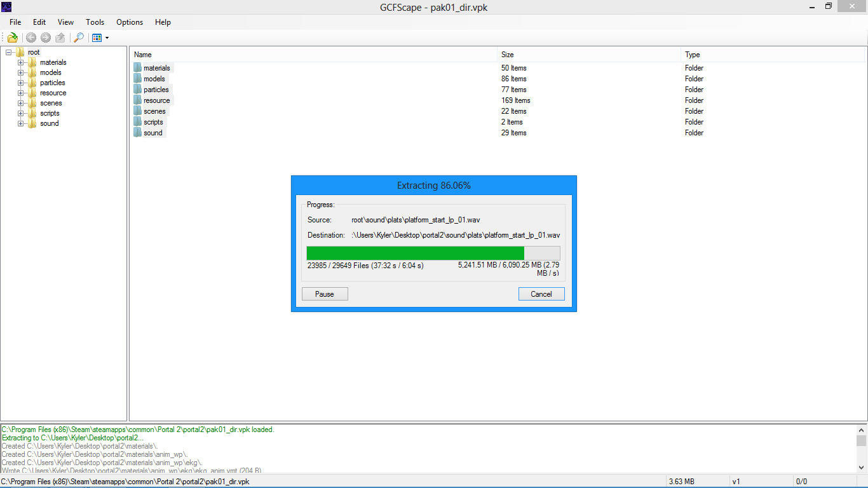Click the green extraction progress bar
This screenshot has width=868, height=488.
[x=416, y=253]
